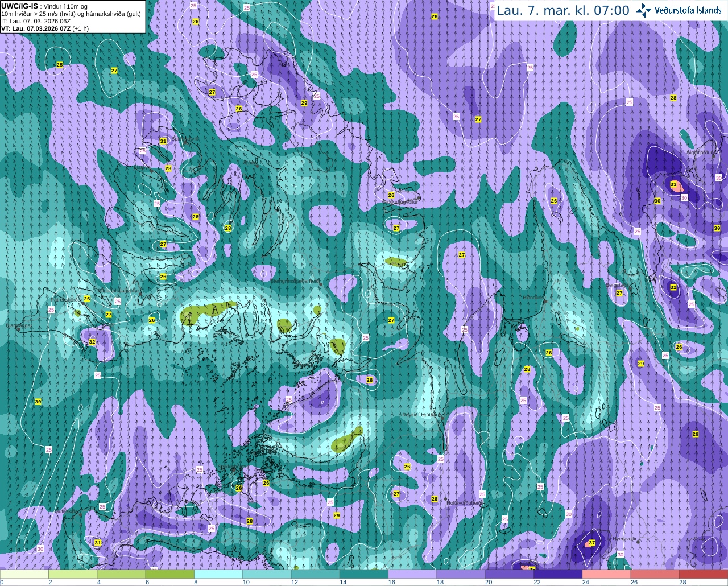Click the yellow 26 gust marker above Gjögurflugvöllur
728x586 pixels.
tap(391, 195)
